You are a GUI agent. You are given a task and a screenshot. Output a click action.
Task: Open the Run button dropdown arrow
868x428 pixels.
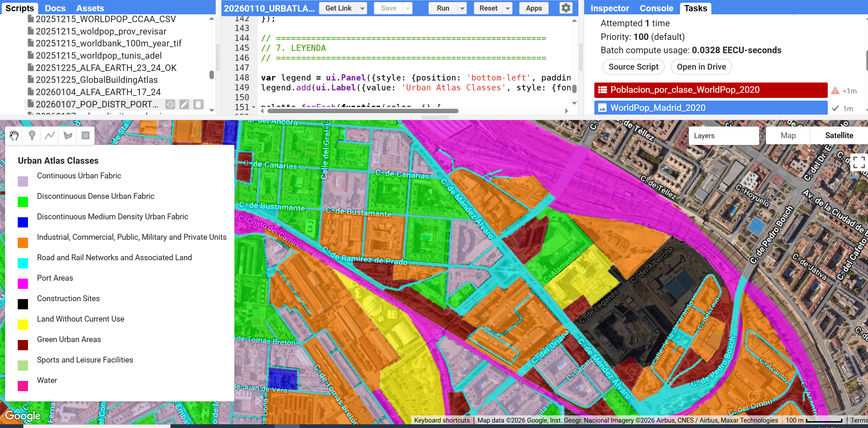coord(462,8)
